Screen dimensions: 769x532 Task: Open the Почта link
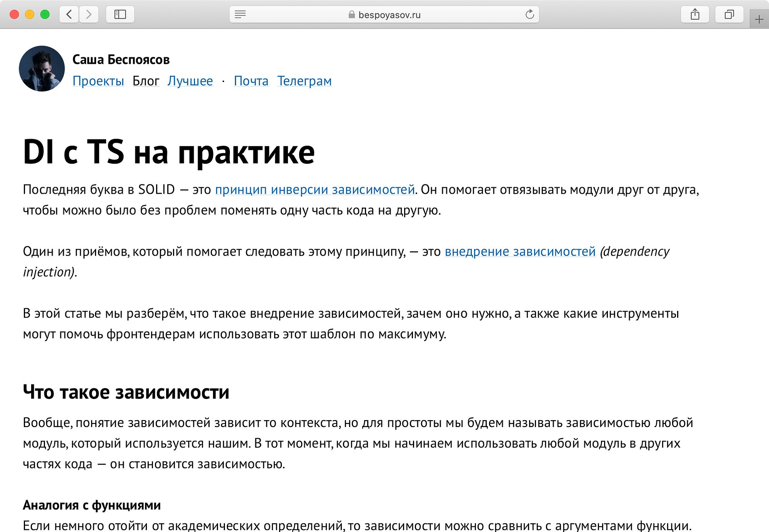[x=251, y=81]
